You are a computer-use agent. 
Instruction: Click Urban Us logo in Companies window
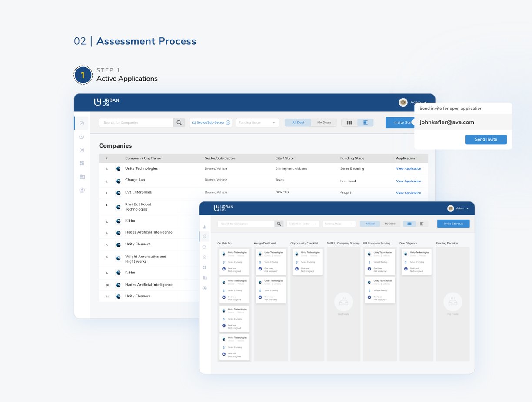click(x=106, y=102)
